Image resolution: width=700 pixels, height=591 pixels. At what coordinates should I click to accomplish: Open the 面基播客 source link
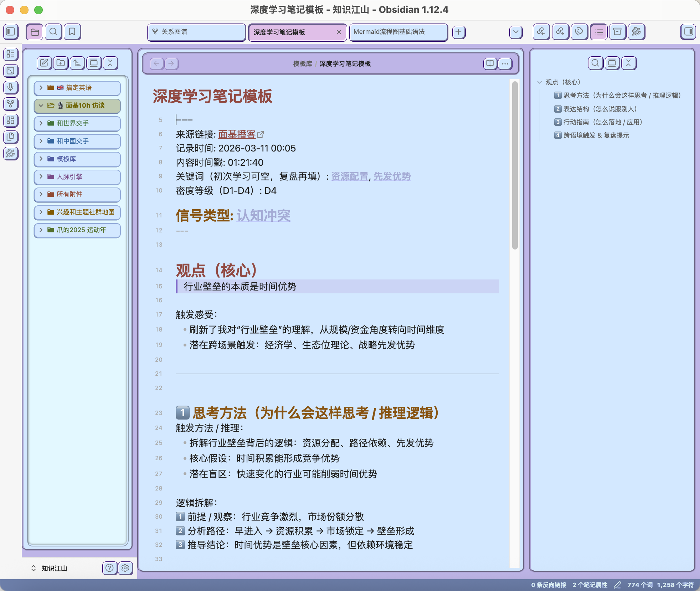pos(237,134)
